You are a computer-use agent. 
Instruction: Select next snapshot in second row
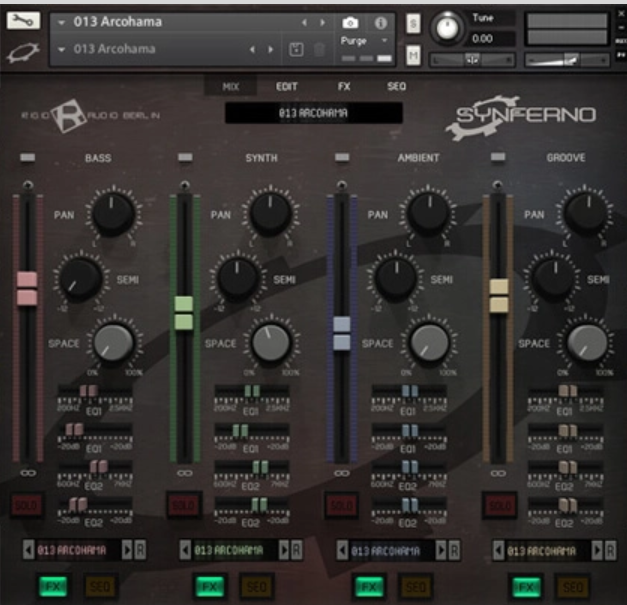(271, 50)
